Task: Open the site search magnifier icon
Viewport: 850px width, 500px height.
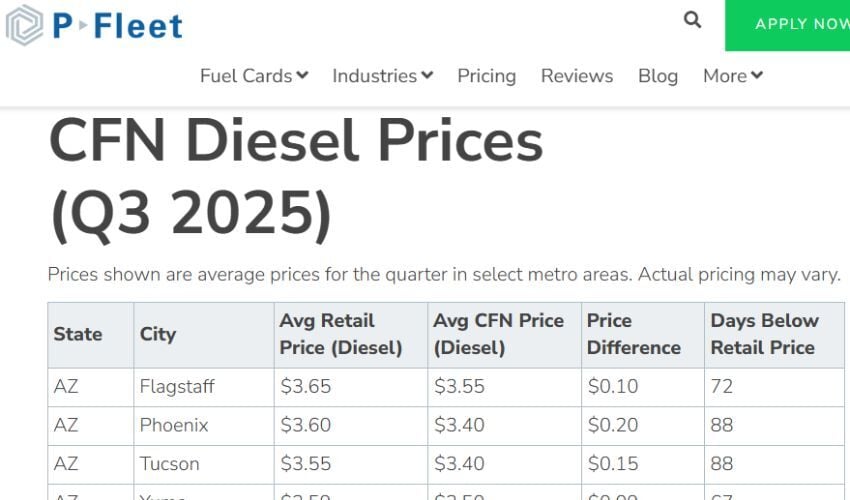Action: coord(692,20)
